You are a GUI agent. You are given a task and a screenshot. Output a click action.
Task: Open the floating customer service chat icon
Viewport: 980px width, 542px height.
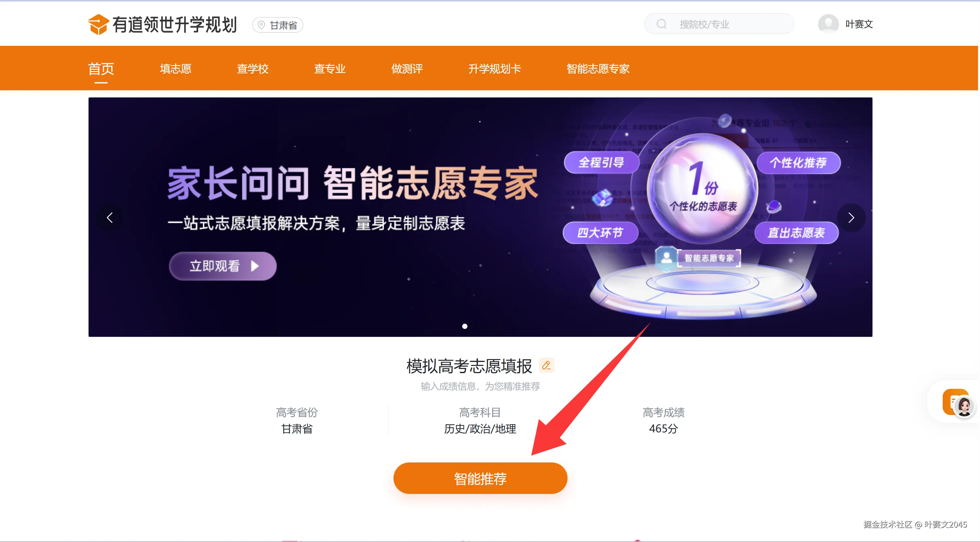point(957,402)
